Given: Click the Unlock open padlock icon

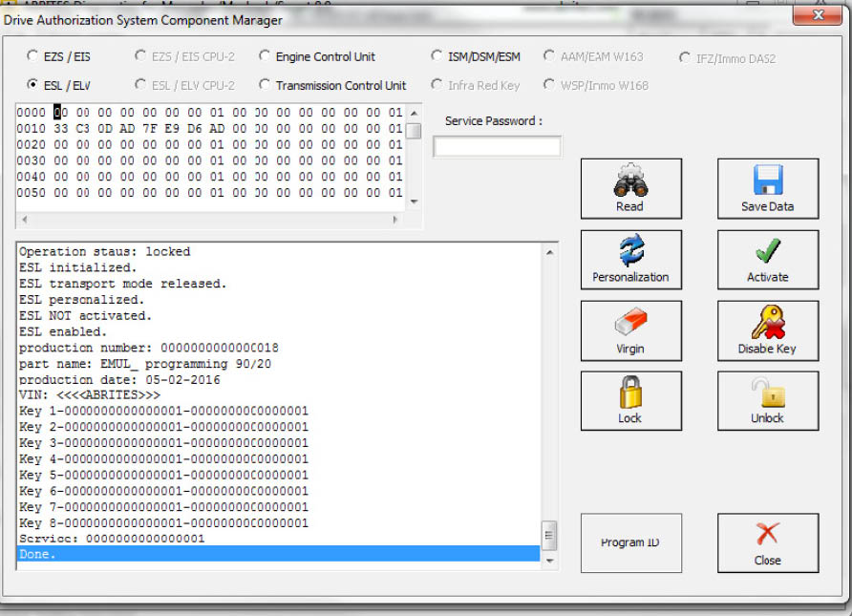Looking at the screenshot, I should pyautogui.click(x=767, y=400).
